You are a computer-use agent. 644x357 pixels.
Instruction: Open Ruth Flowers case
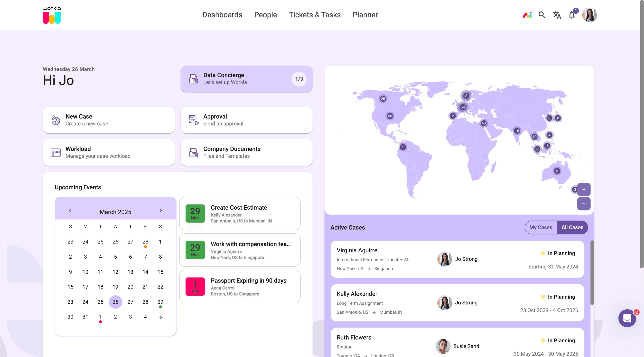(x=457, y=343)
